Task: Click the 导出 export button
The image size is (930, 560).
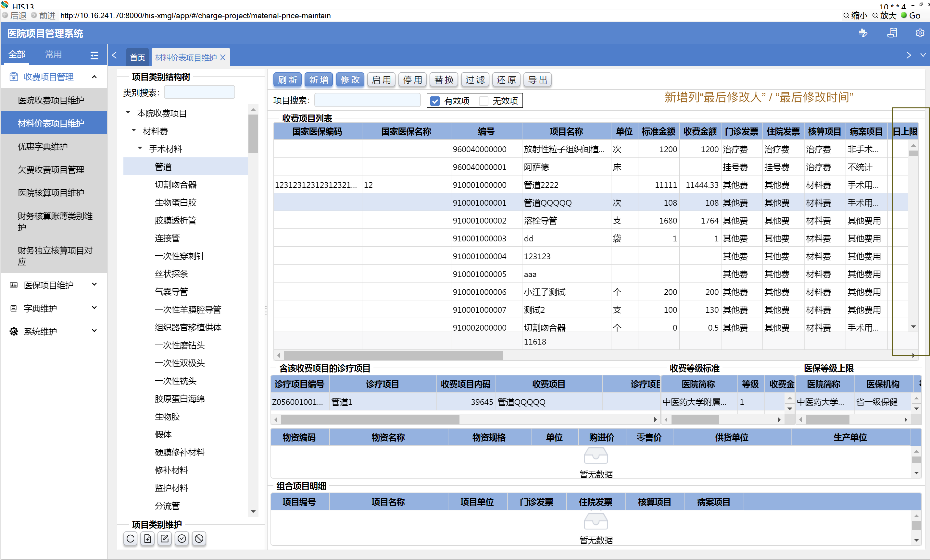Action: click(x=537, y=79)
